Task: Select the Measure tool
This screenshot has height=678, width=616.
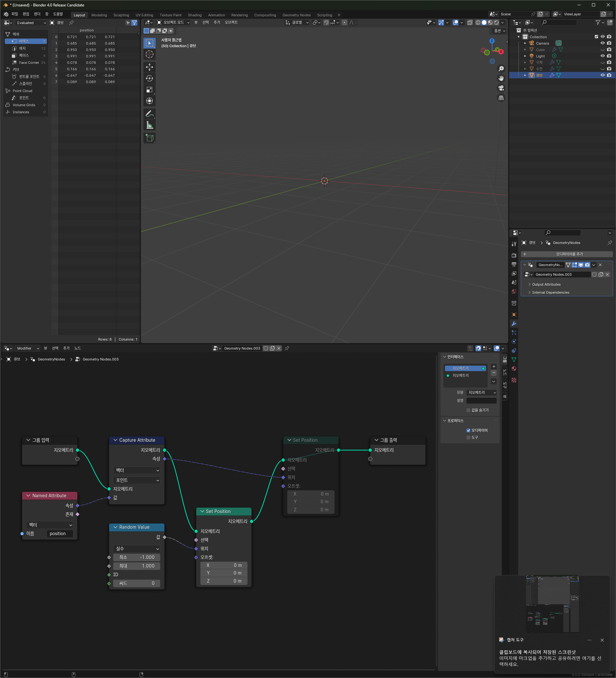Action: point(150,126)
